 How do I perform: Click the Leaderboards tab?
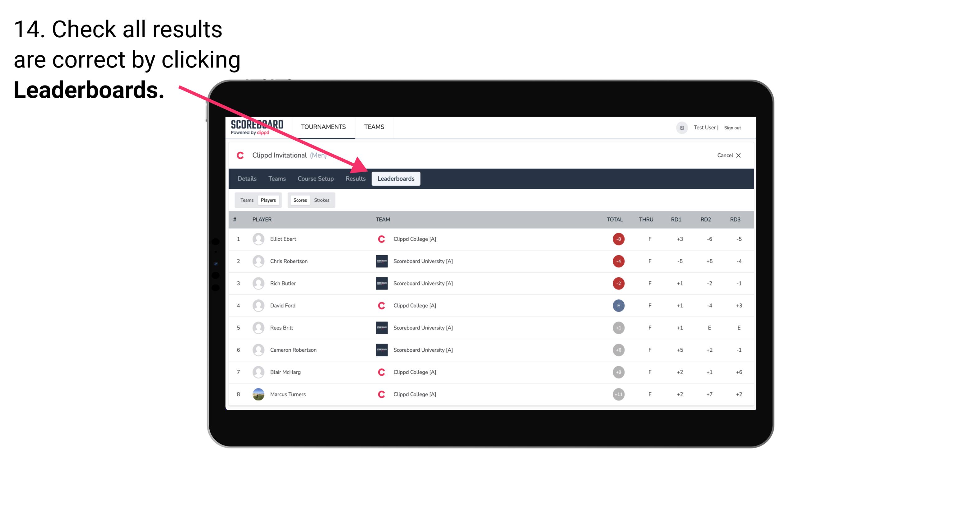click(396, 179)
